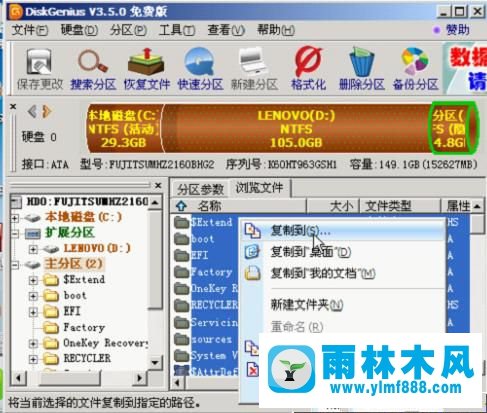Viewport: 487px width, 413px height.
Task: Click the tree panel scroll-right arrow
Action: (x=140, y=378)
